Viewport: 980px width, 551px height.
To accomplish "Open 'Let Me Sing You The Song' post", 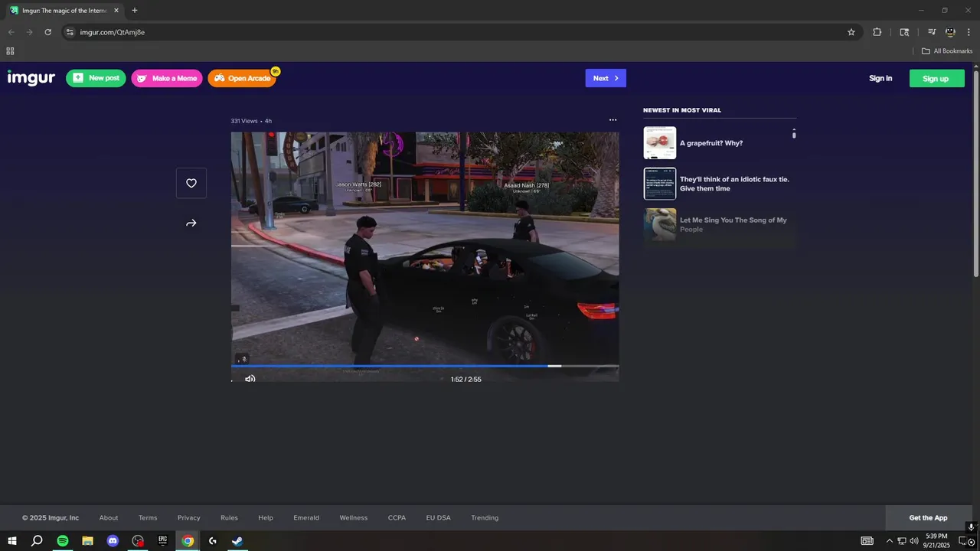I will tap(733, 224).
